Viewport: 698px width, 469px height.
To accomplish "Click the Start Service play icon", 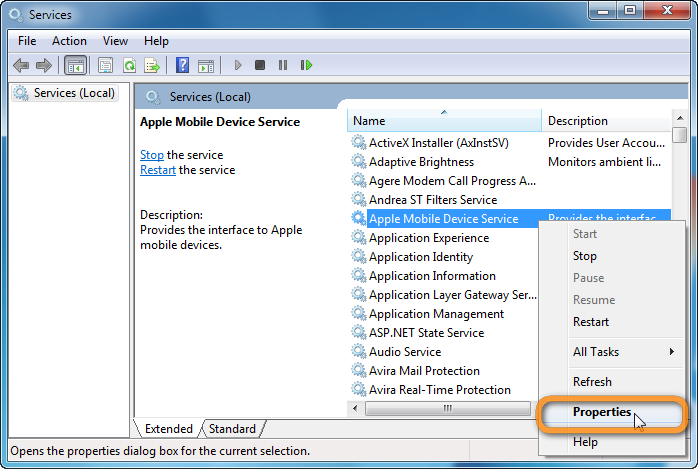I will (238, 65).
